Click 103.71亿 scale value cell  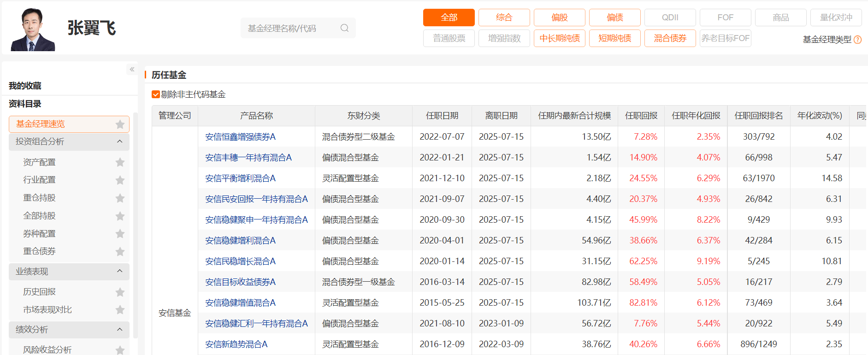(x=594, y=303)
